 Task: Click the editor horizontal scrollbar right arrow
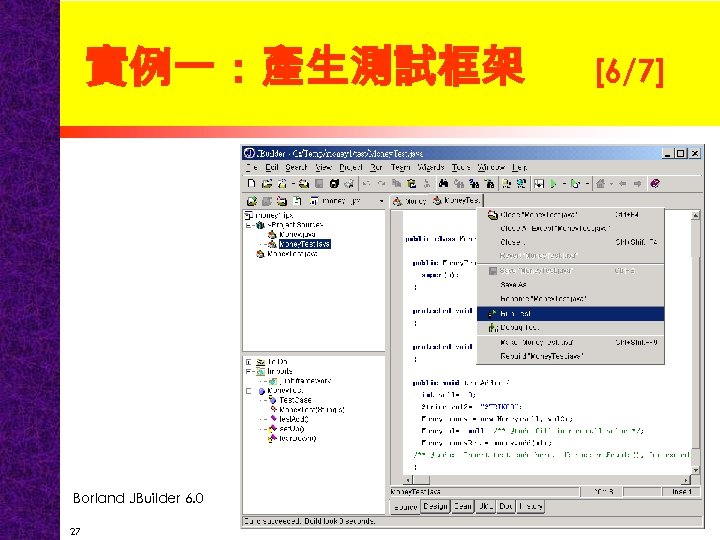pyautogui.click(x=686, y=480)
